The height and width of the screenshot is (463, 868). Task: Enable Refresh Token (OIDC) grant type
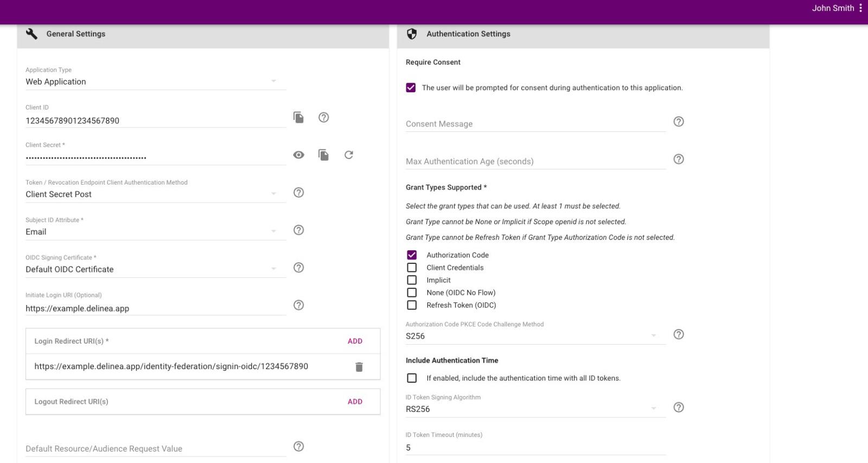pyautogui.click(x=412, y=305)
